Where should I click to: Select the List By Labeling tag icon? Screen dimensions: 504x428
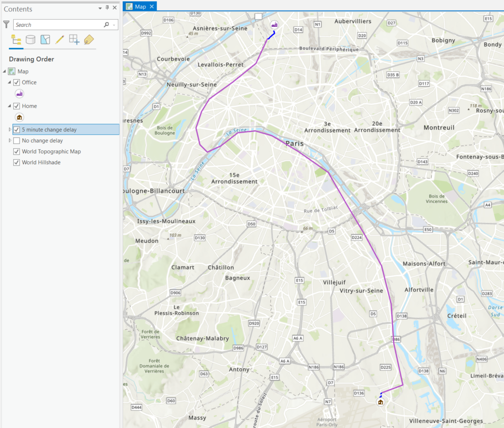pyautogui.click(x=89, y=40)
